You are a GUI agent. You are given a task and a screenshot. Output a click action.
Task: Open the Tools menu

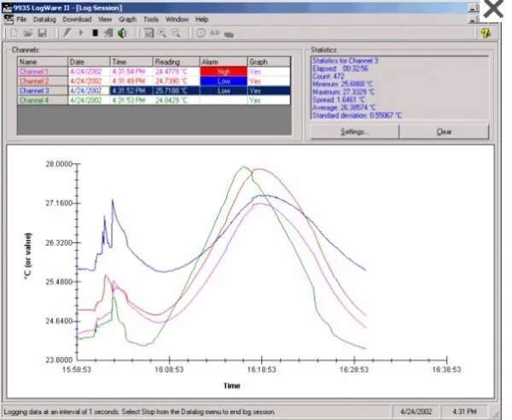coord(150,20)
